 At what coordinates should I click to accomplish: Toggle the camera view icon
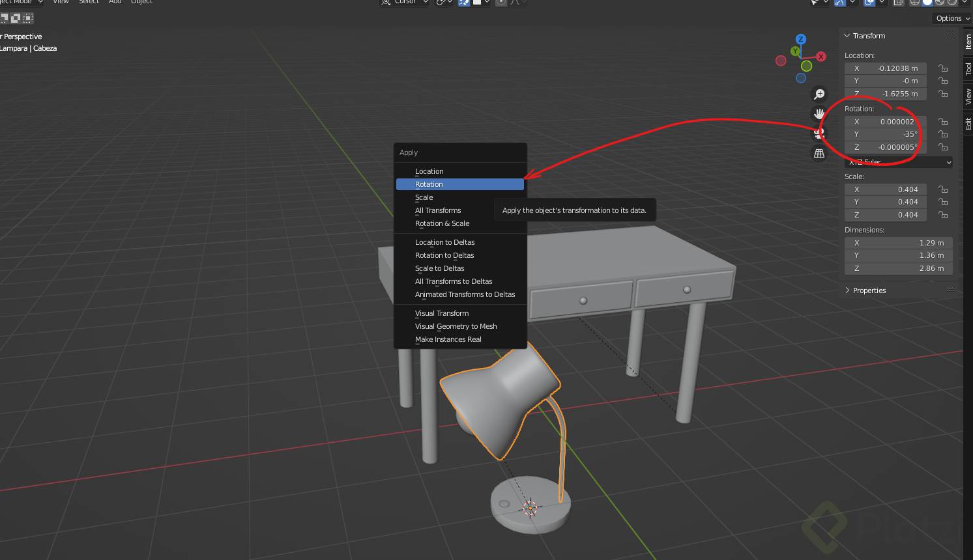[x=819, y=133]
